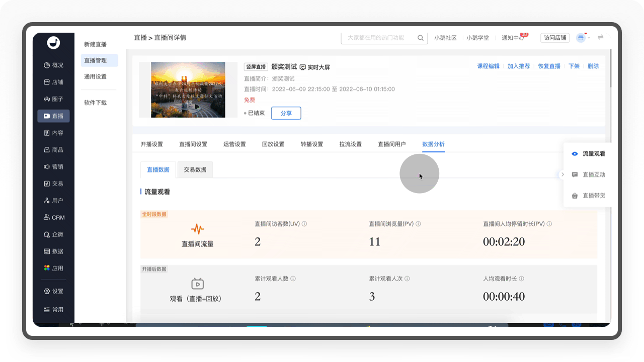This screenshot has width=644, height=362.
Task: Open 应用 apps in sidebar
Action: 53,268
